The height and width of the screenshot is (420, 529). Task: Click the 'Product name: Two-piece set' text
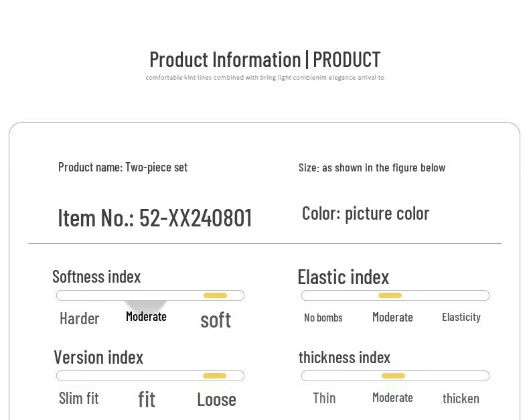[x=123, y=167]
